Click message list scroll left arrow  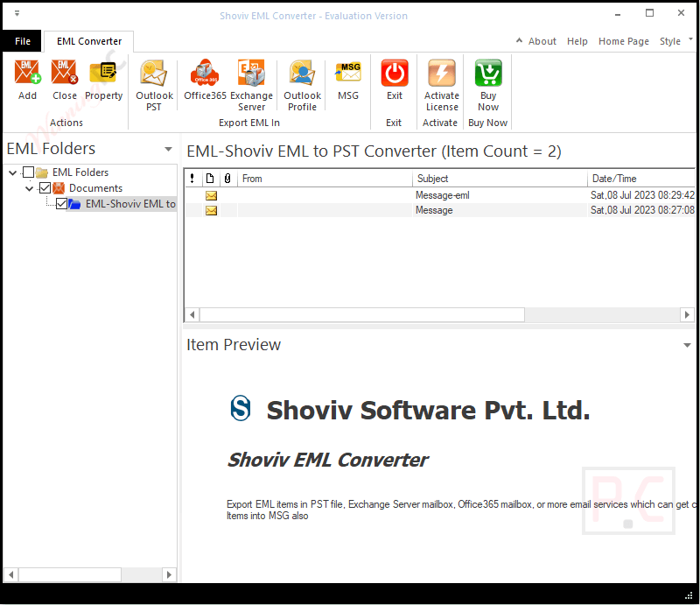[192, 315]
